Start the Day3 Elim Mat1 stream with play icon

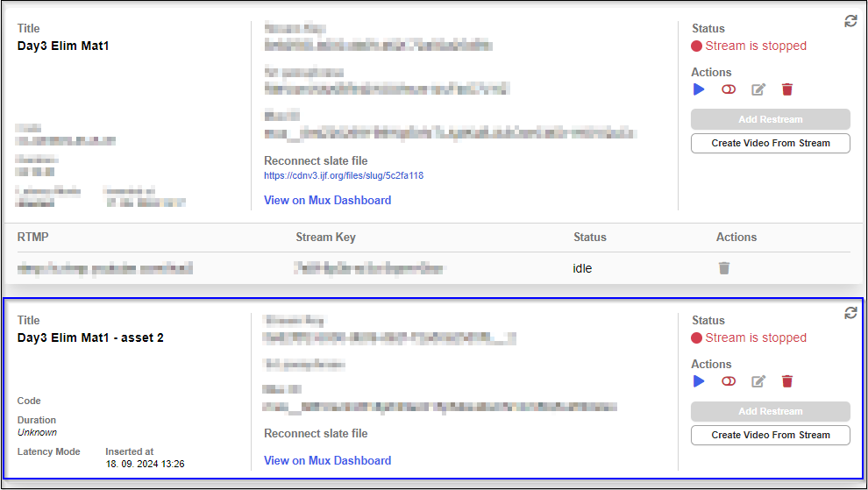click(x=699, y=89)
